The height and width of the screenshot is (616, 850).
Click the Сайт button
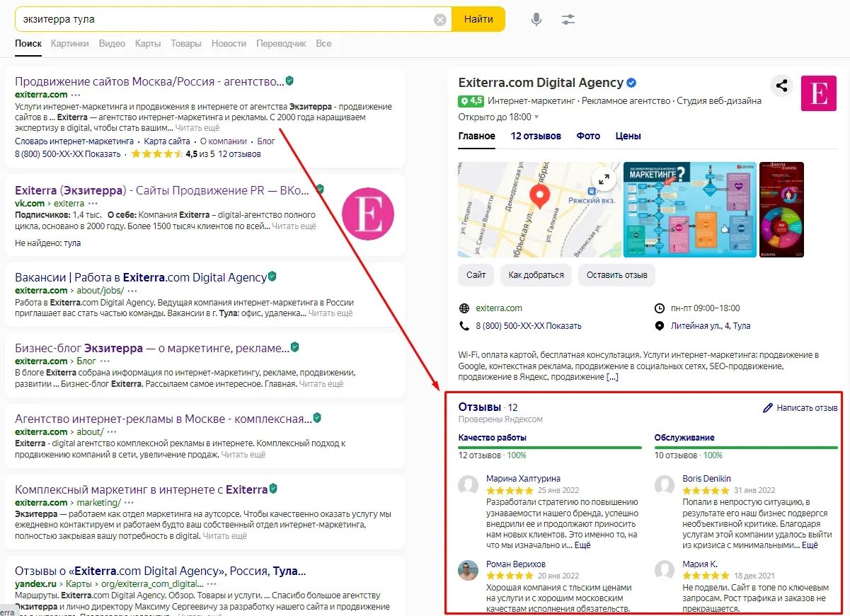pyautogui.click(x=476, y=275)
